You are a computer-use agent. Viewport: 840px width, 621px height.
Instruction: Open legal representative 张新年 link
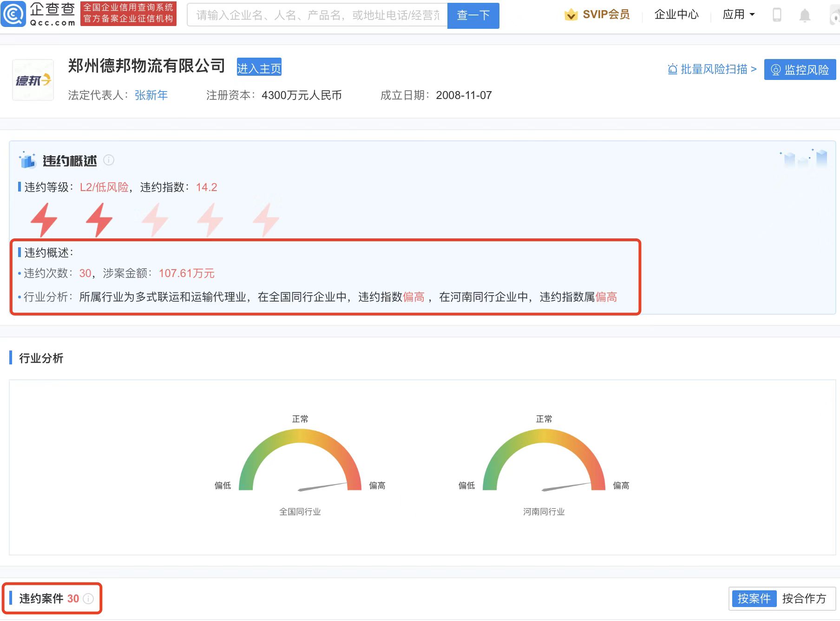point(151,95)
